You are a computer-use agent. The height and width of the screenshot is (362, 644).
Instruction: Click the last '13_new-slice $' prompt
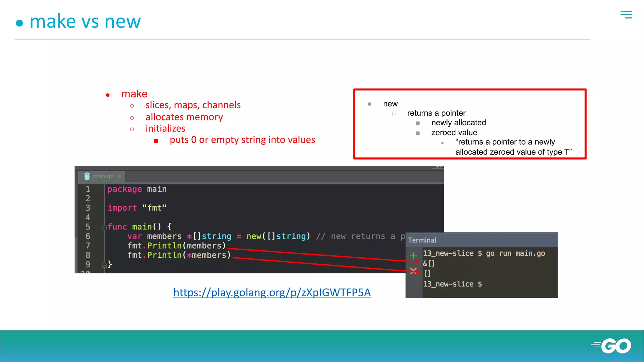point(452,284)
